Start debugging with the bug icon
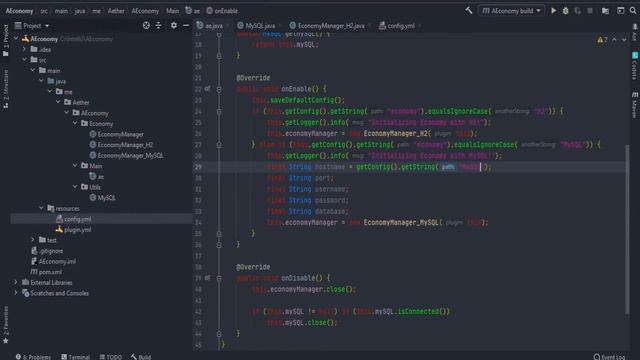 [x=566, y=11]
